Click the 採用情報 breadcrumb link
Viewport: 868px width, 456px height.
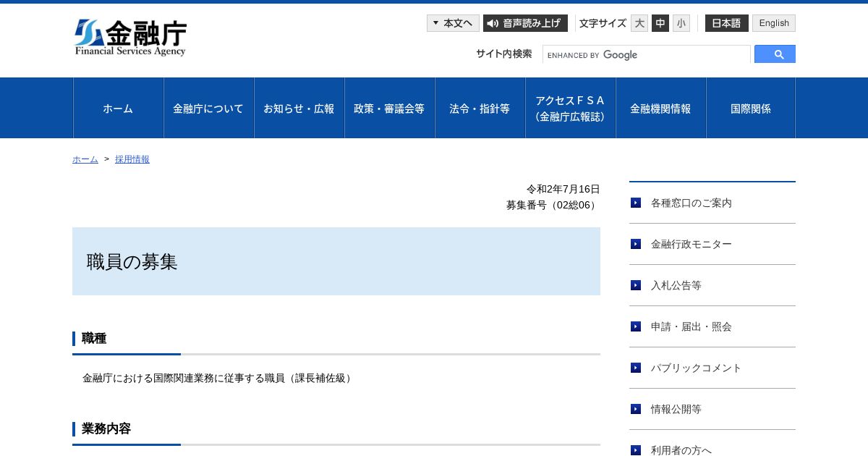(132, 159)
